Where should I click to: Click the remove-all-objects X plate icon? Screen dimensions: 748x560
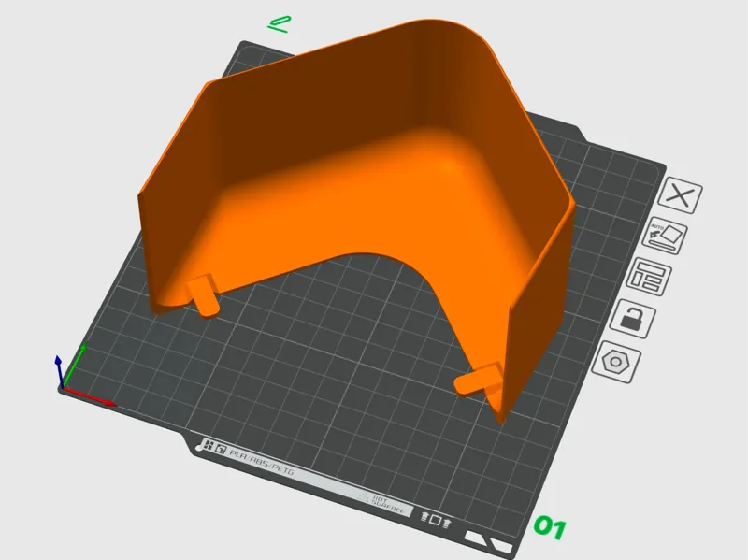680,195
